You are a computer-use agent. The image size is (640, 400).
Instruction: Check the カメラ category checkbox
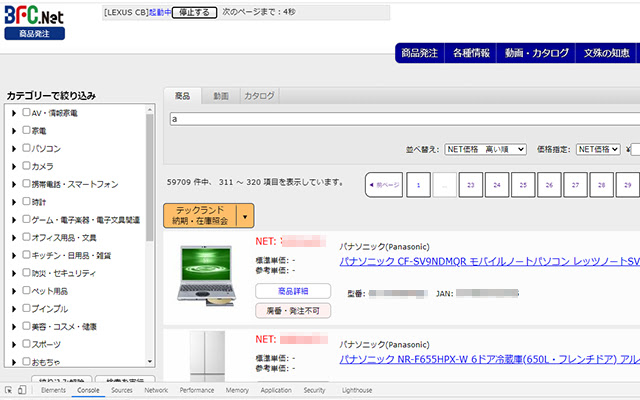[26, 165]
